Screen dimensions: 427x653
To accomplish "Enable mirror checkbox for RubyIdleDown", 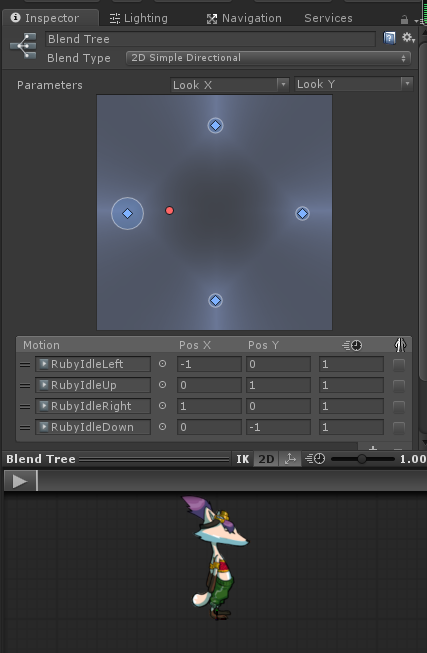I will (399, 427).
